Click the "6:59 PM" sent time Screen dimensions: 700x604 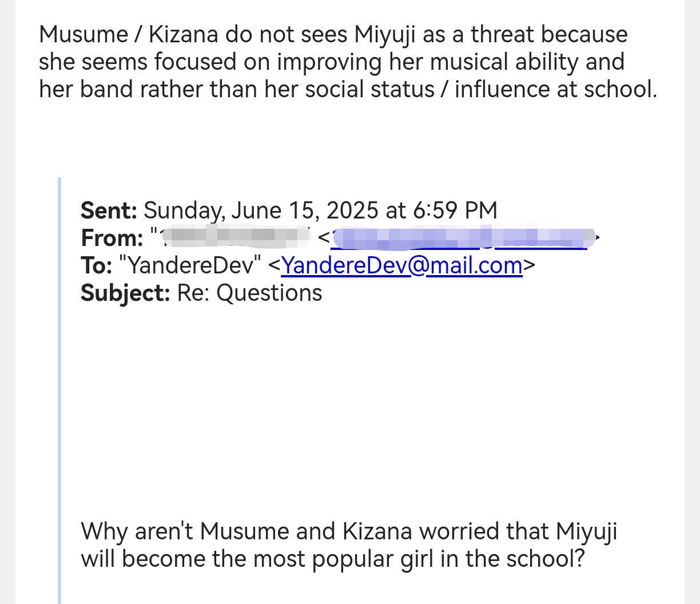click(454, 210)
